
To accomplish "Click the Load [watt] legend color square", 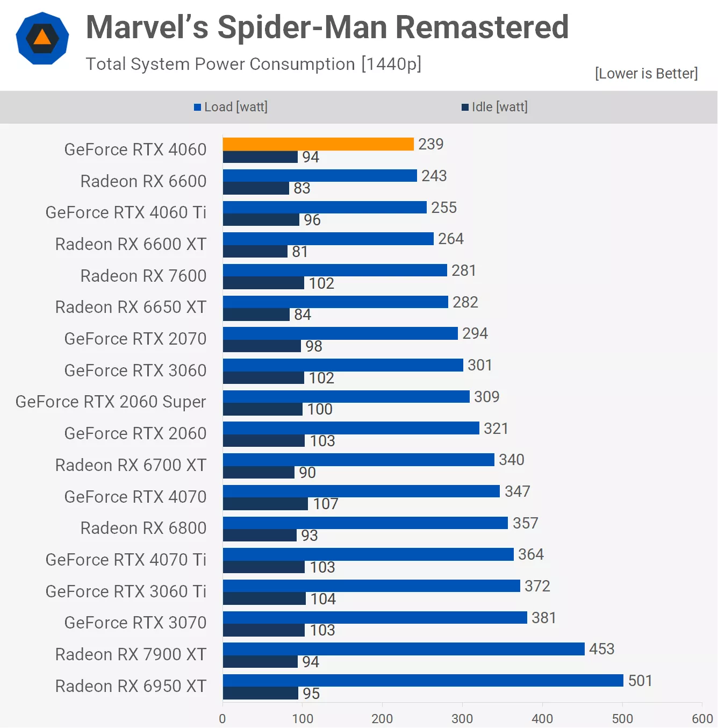I will (x=197, y=108).
